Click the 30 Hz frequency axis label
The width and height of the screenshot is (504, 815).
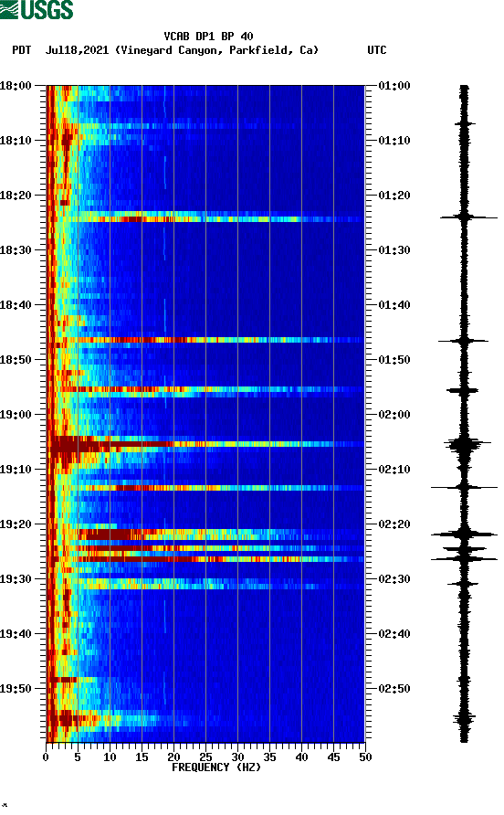tap(237, 757)
